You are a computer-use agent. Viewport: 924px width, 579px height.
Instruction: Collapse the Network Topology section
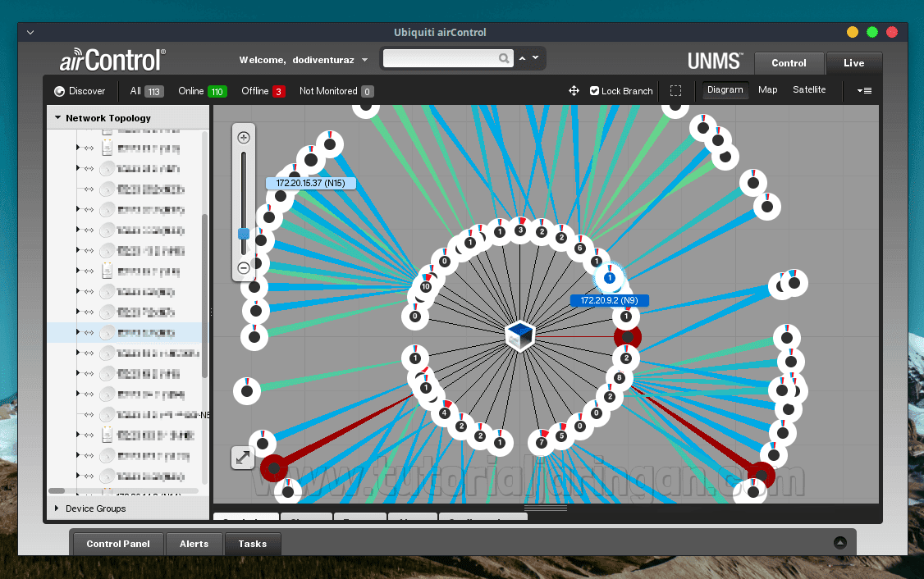tap(57, 118)
